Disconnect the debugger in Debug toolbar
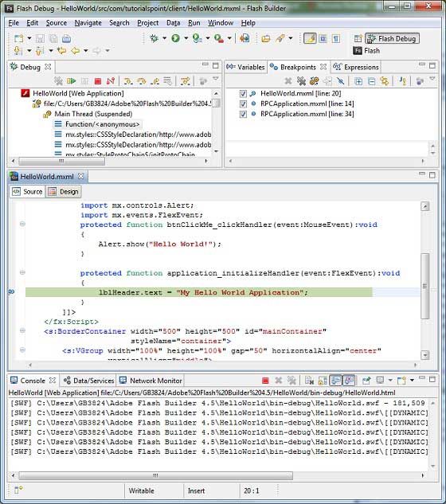Screen dimensions: 446x504 point(111,81)
